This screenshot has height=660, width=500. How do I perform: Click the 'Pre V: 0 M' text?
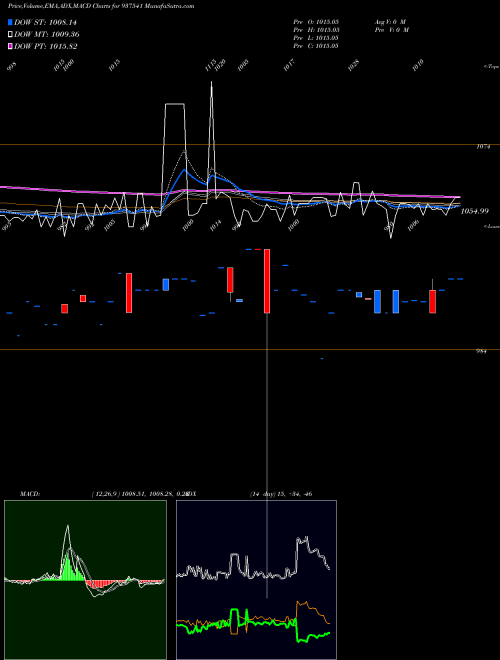392,30
